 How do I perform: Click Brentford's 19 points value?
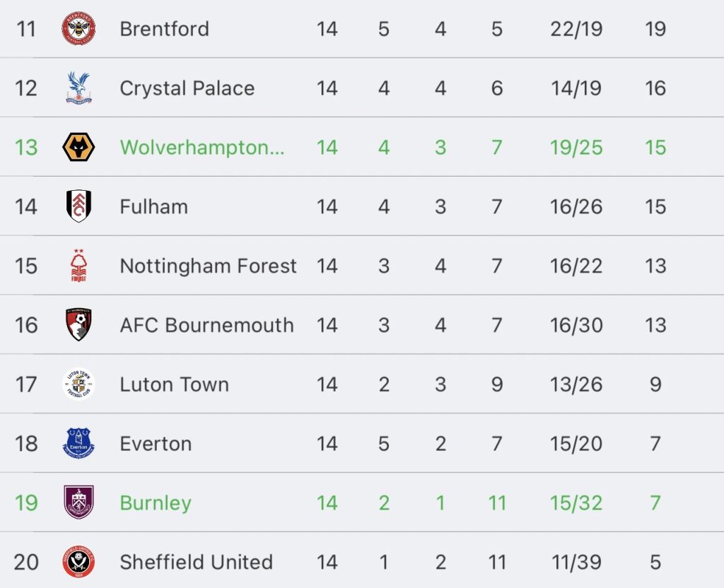pyautogui.click(x=655, y=29)
